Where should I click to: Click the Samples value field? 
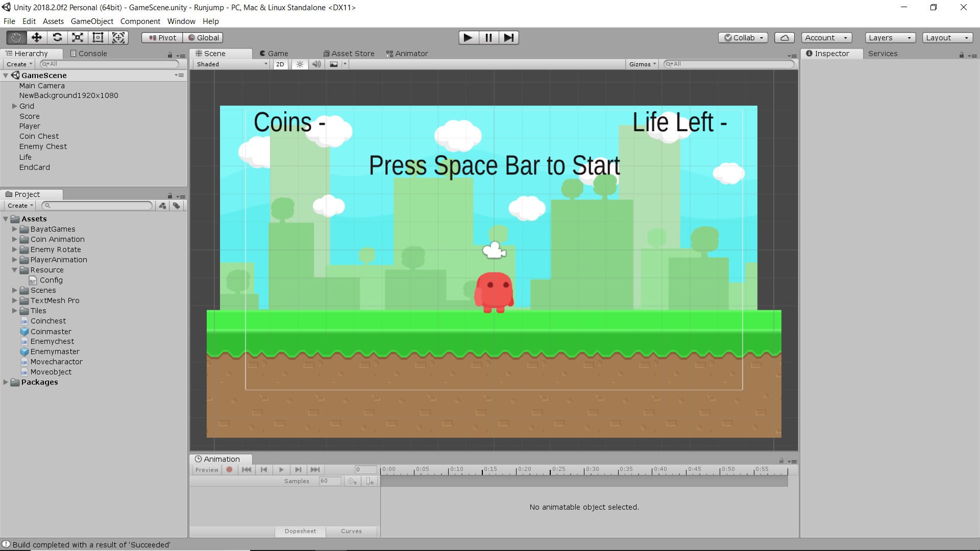pos(330,481)
